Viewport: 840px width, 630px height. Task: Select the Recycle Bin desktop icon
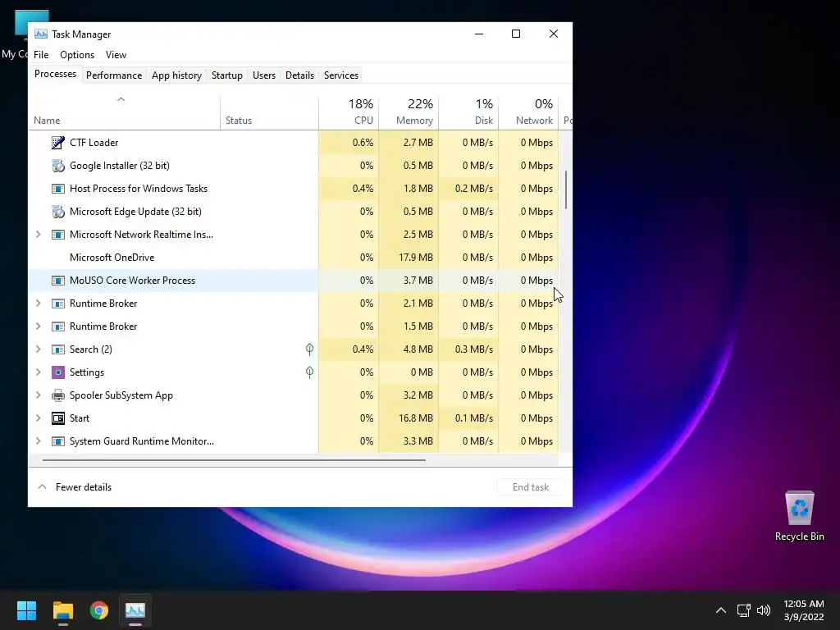click(799, 517)
